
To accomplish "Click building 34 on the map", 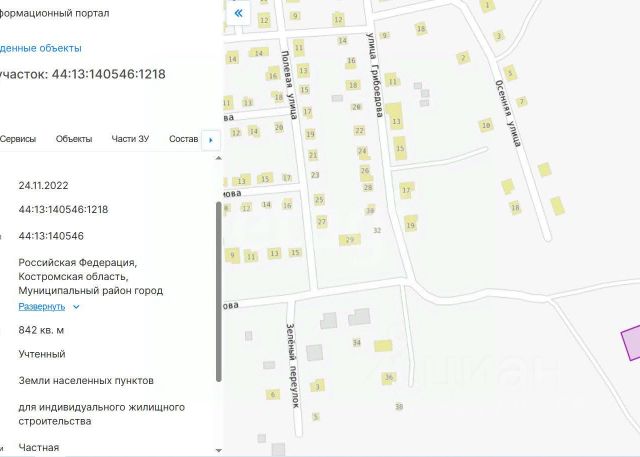I will coord(357,343).
